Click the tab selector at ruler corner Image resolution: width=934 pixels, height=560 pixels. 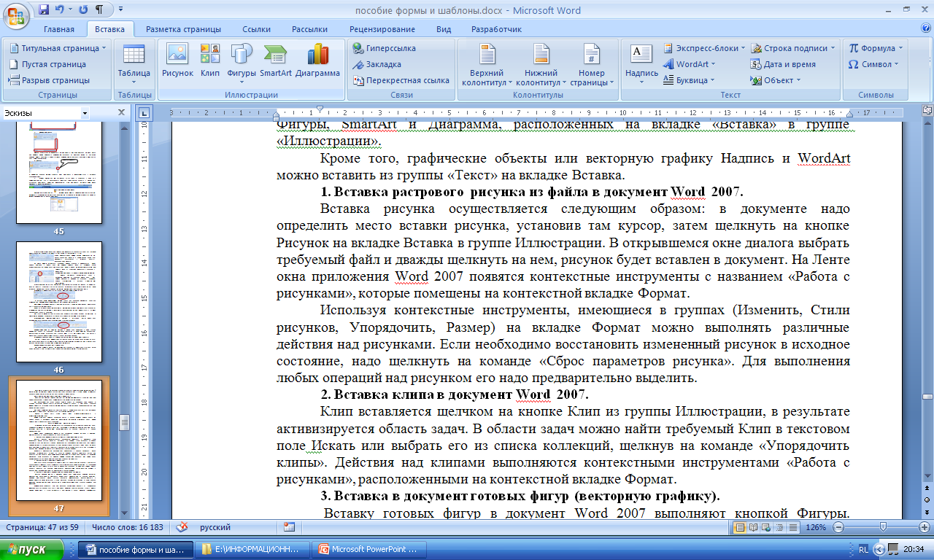[x=144, y=113]
